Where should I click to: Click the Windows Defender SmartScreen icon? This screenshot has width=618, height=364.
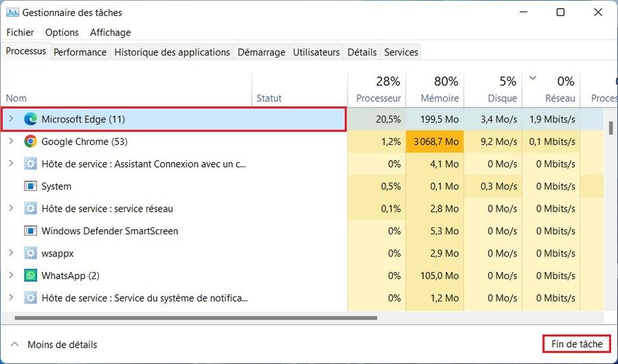pos(30,231)
